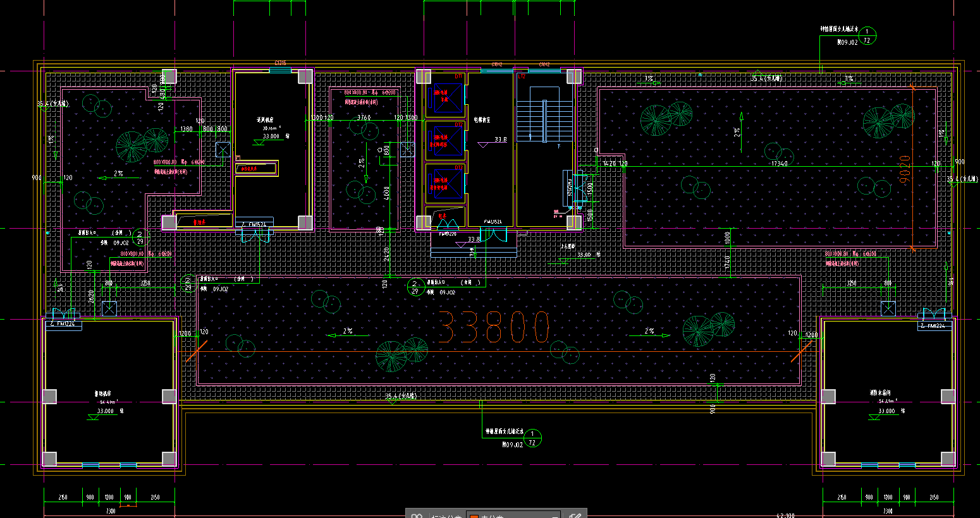
Task: Click the 33.8 elevation inside the elevator lobby
Action: click(x=501, y=140)
